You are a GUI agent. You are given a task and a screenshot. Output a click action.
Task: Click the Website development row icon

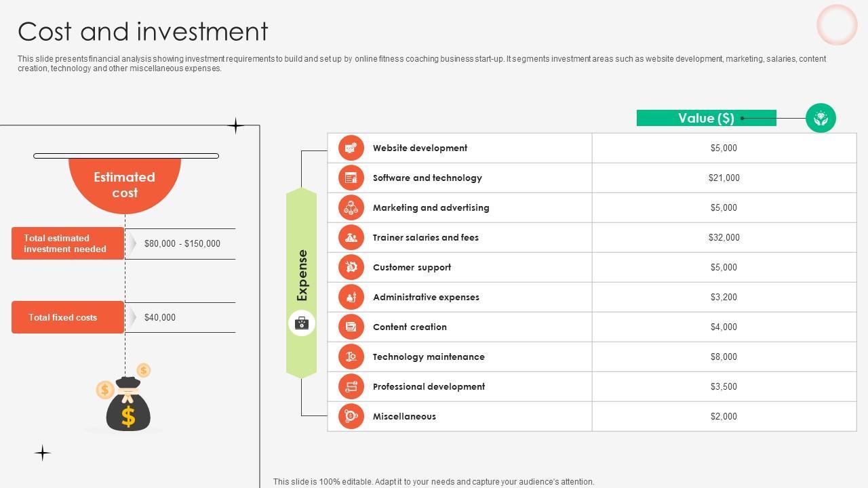point(351,148)
